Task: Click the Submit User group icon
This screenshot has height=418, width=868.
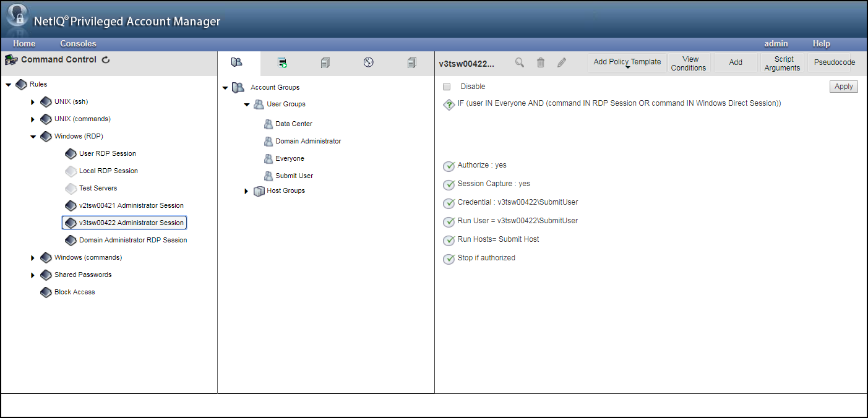Action: point(269,176)
